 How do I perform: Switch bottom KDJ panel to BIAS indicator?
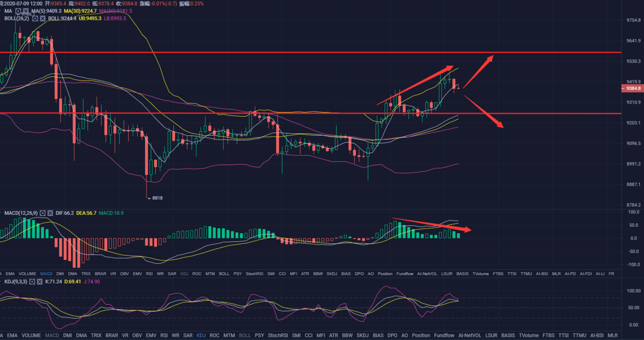pyautogui.click(x=378, y=335)
